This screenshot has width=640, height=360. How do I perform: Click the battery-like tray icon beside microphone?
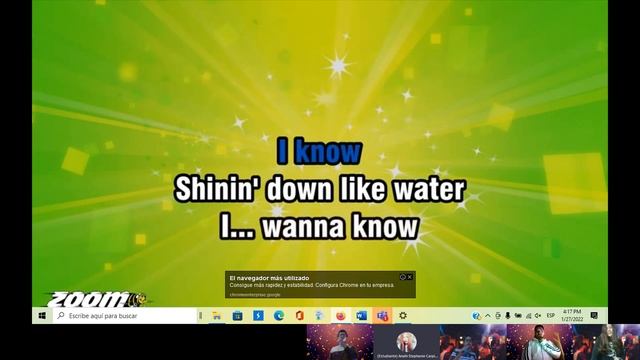[518, 316]
